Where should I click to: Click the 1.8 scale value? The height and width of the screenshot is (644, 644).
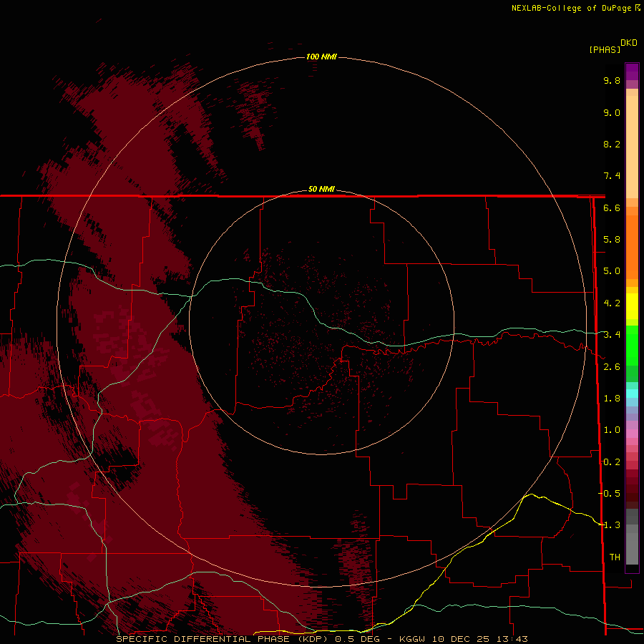point(612,399)
